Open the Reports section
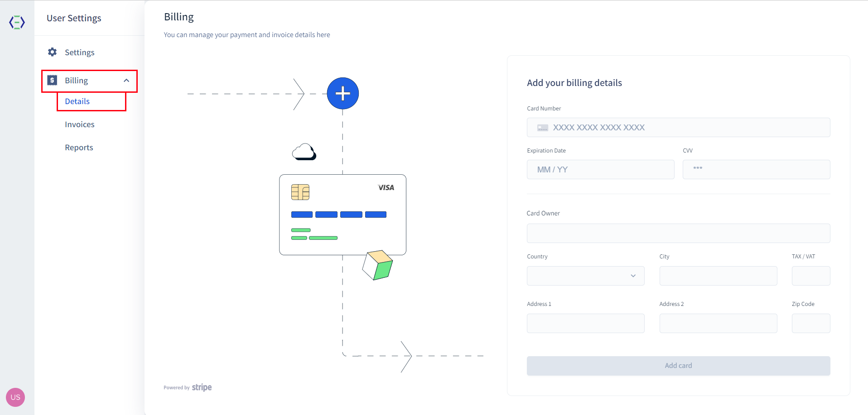This screenshot has width=868, height=415. click(x=79, y=148)
